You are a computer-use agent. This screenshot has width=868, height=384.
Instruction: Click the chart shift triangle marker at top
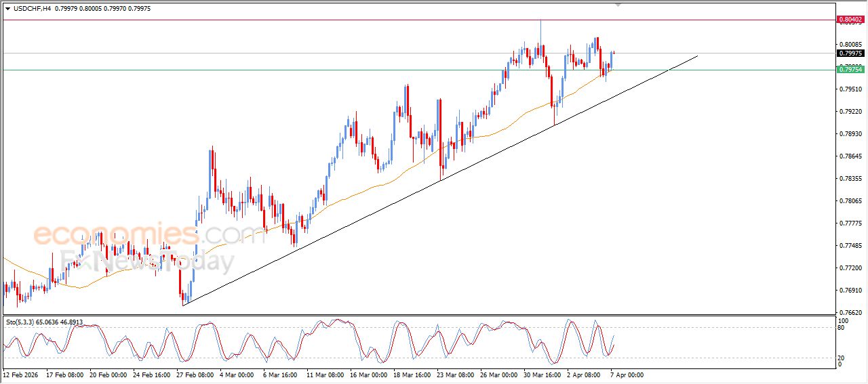(618, 4)
